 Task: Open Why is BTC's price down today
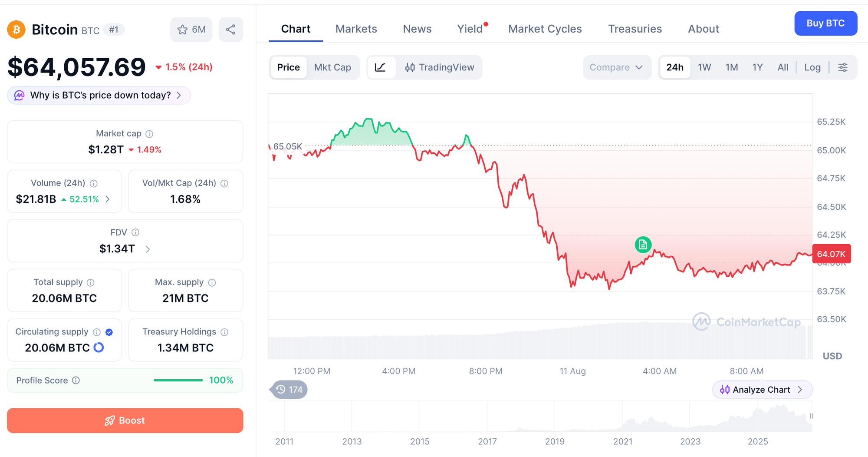click(x=99, y=96)
